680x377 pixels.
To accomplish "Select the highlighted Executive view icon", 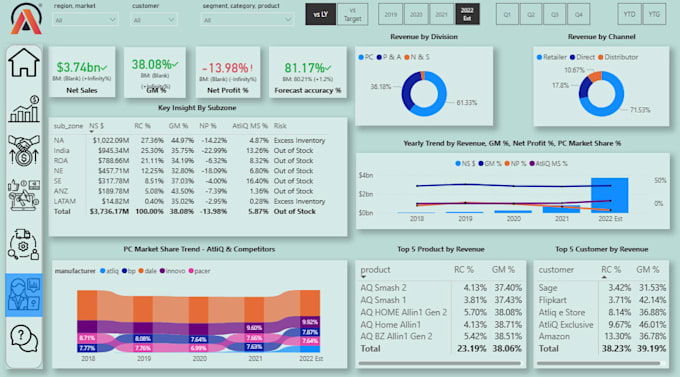I will [24, 295].
